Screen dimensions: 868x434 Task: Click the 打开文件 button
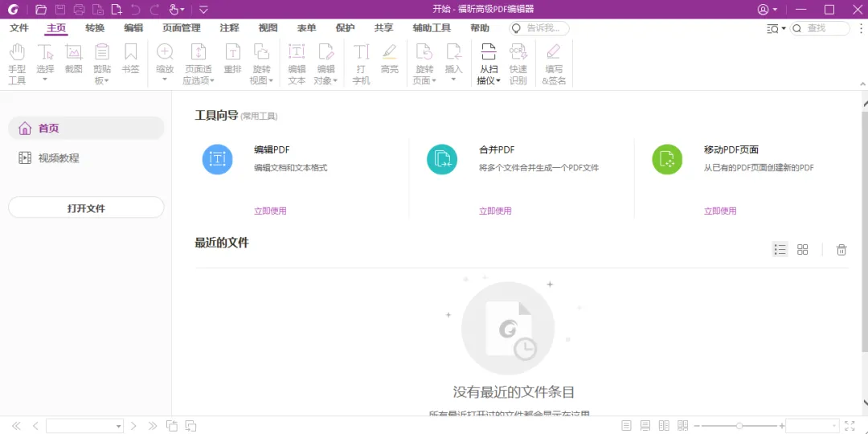click(x=86, y=209)
